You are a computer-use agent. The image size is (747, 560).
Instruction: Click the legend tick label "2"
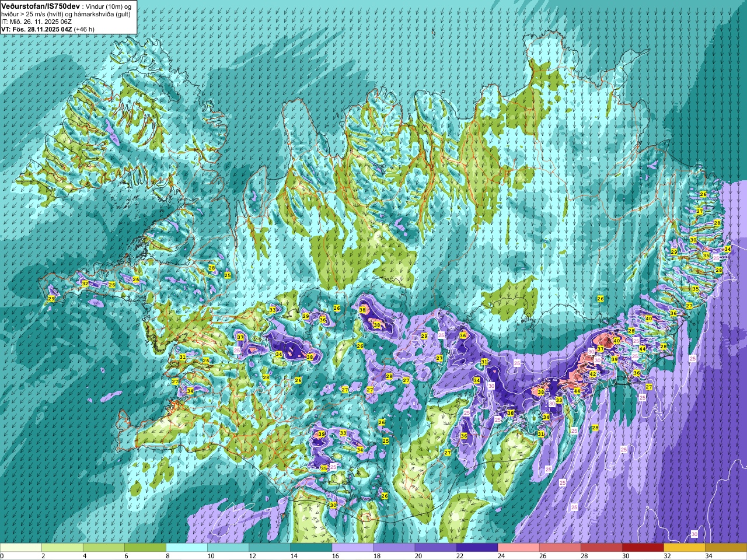[43, 556]
